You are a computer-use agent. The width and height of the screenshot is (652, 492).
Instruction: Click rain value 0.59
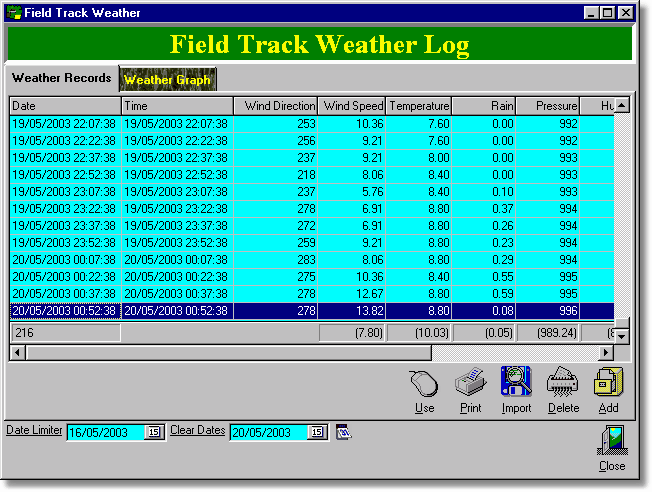(503, 294)
